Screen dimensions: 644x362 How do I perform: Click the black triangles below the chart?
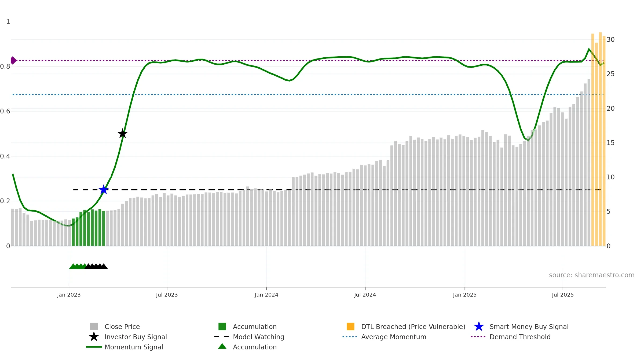[96, 266]
